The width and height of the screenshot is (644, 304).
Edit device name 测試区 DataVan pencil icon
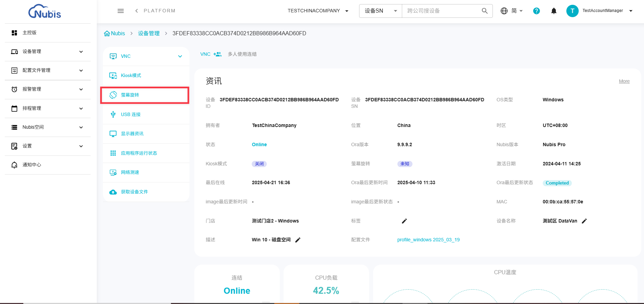tap(584, 221)
